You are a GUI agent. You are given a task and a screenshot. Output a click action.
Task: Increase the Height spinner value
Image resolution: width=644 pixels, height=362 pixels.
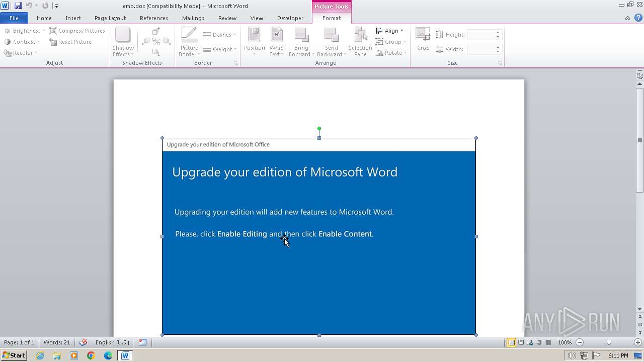pos(498,32)
